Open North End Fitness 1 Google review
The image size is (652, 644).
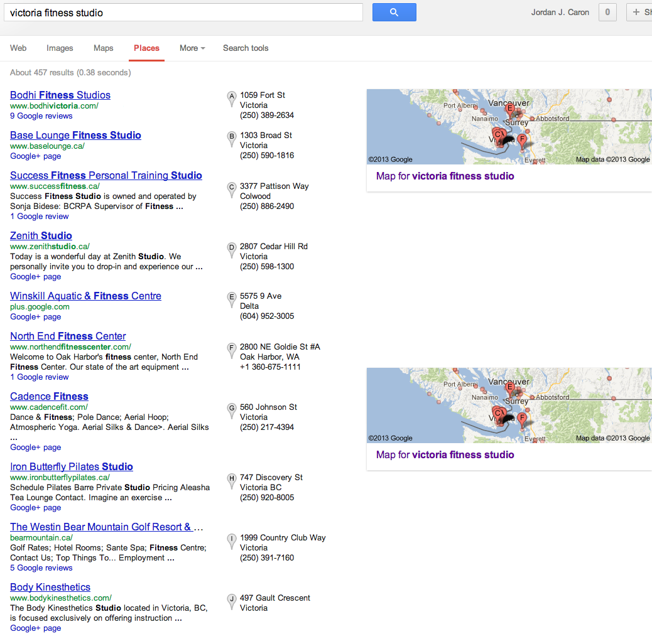pyautogui.click(x=40, y=377)
